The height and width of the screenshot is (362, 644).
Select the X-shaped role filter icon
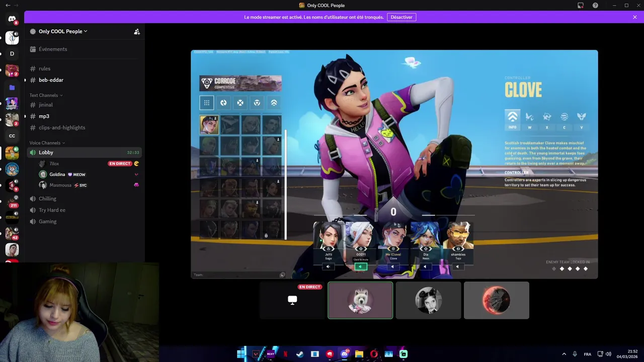coord(240,103)
